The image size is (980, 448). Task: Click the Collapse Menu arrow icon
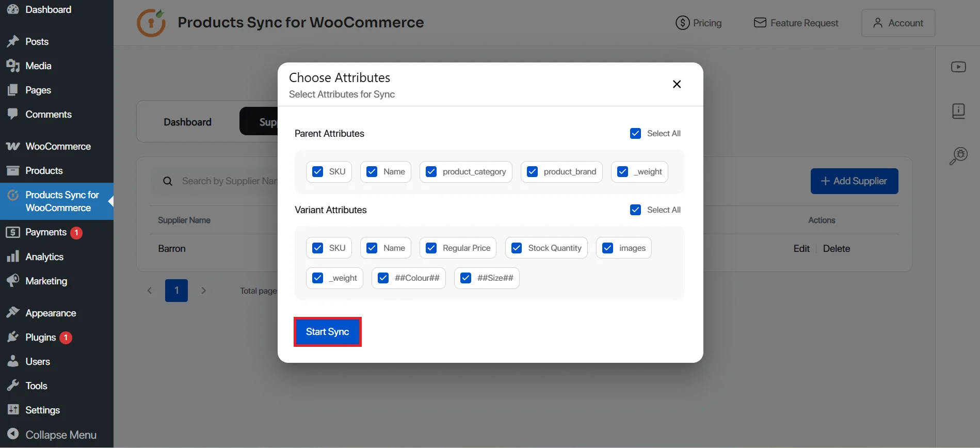coord(13,434)
